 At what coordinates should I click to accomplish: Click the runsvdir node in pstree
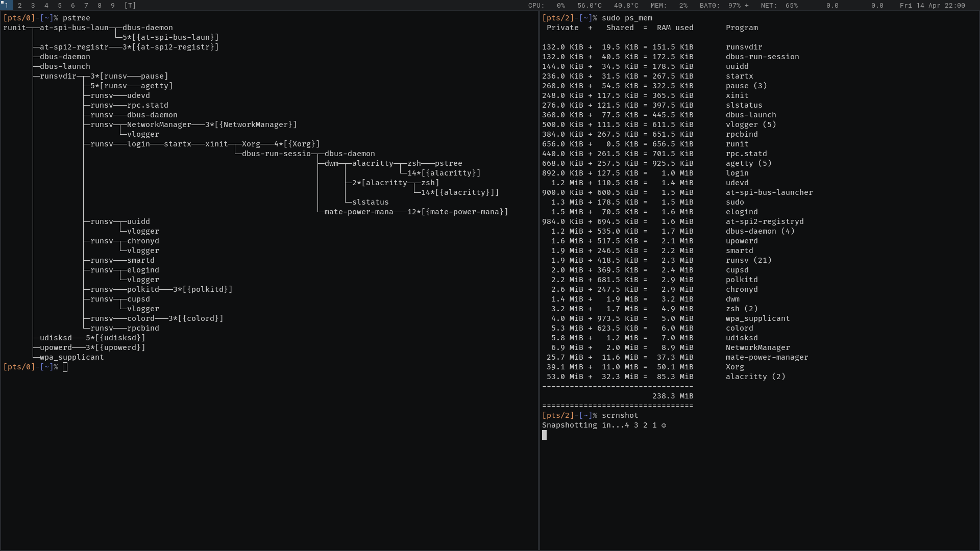tap(58, 76)
